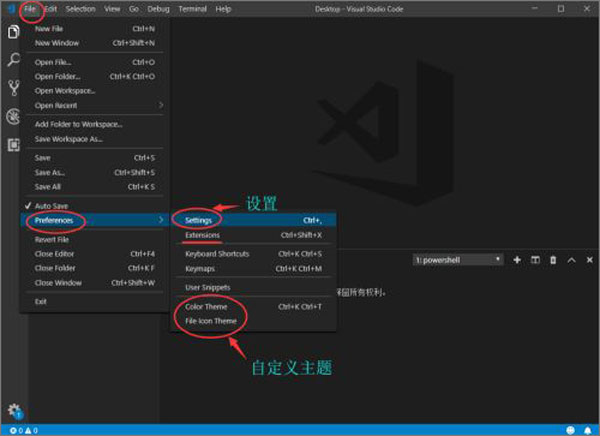Open the Selection menu
This screenshot has height=436, width=600.
click(80, 9)
